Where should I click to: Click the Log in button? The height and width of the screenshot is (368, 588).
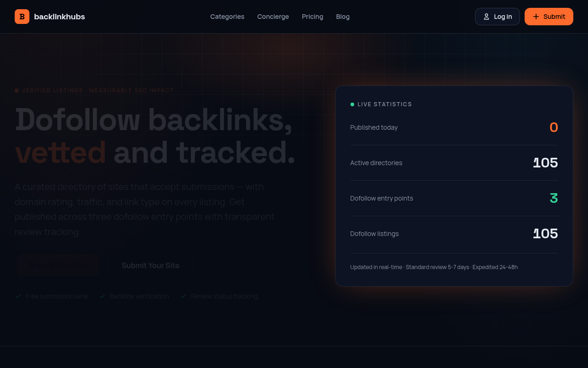pyautogui.click(x=498, y=17)
